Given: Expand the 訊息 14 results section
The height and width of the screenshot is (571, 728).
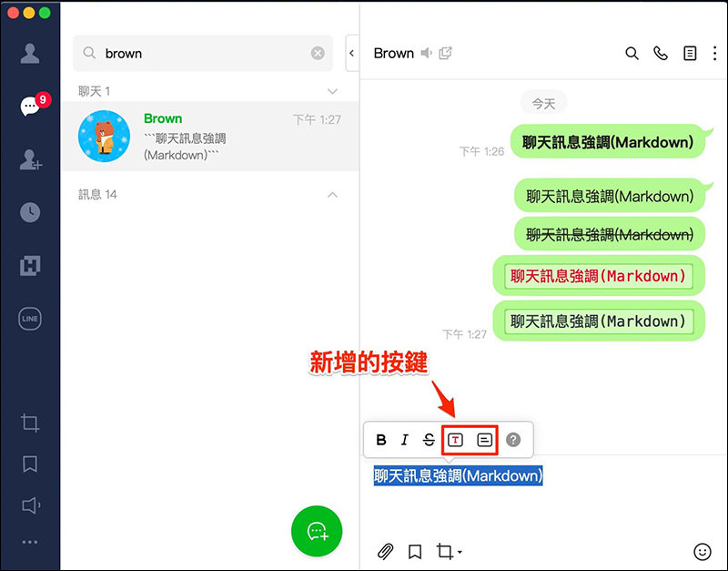Looking at the screenshot, I should (332, 195).
